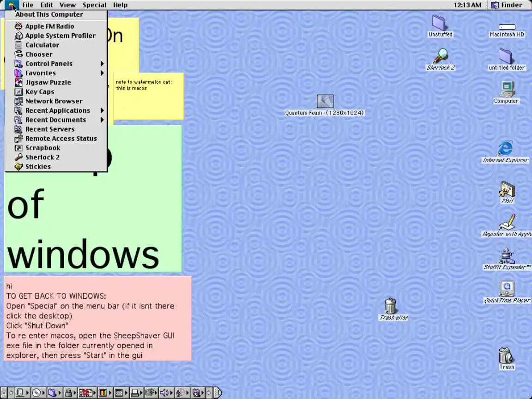The width and height of the screenshot is (532, 399).
Task: Launch Apple System Profiler from the menu
Action: pos(56,36)
